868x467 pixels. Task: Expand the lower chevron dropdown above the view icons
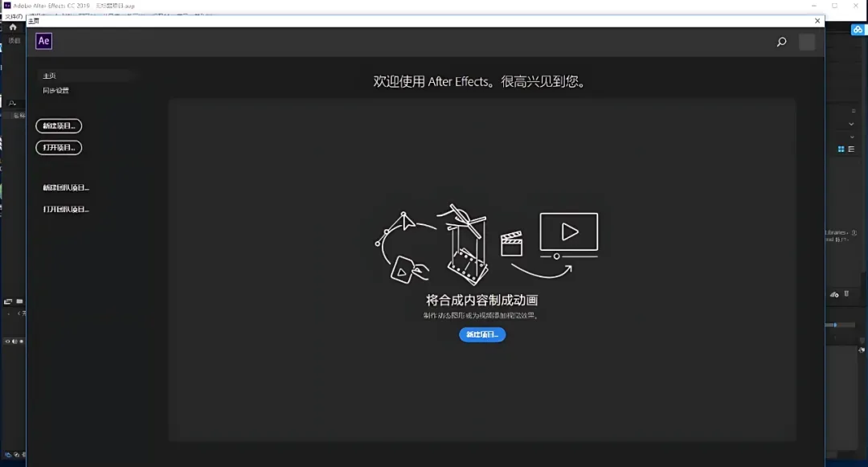[x=852, y=137]
